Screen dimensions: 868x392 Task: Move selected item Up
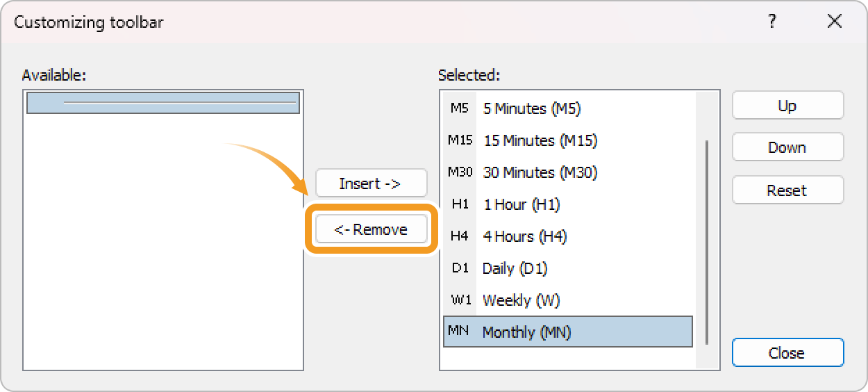(x=787, y=106)
